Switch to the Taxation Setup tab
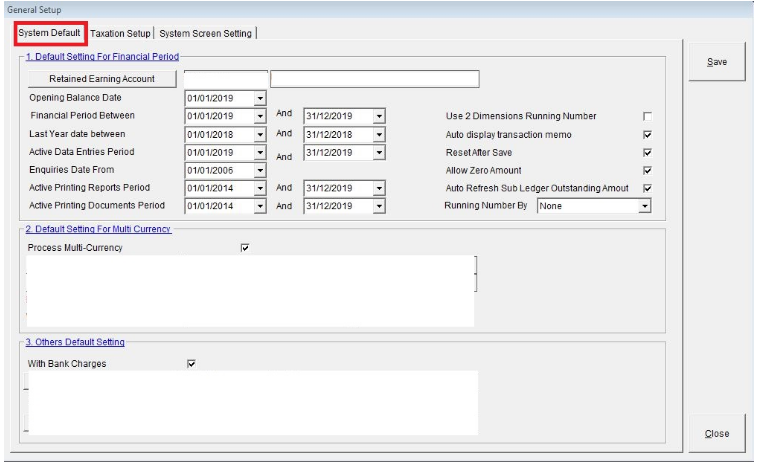 [x=120, y=33]
